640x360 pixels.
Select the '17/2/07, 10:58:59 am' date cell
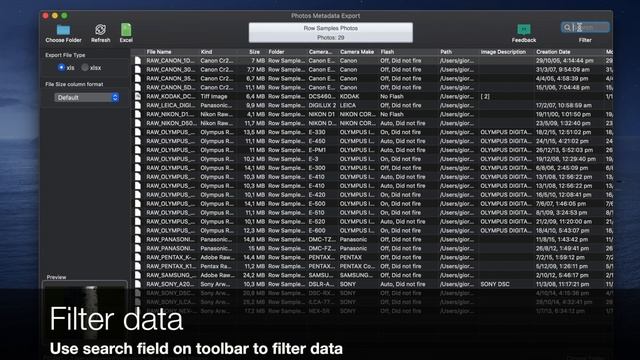tap(564, 105)
